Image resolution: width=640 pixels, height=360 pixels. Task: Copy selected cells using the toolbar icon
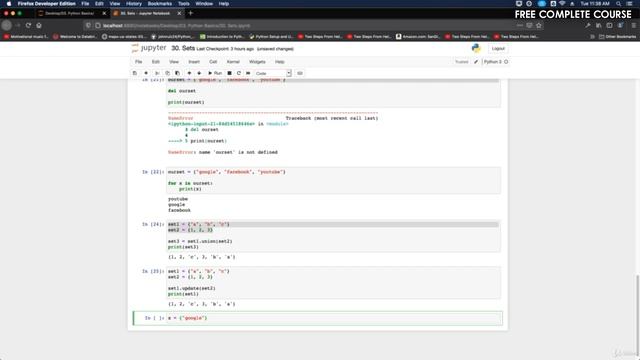(x=167, y=73)
